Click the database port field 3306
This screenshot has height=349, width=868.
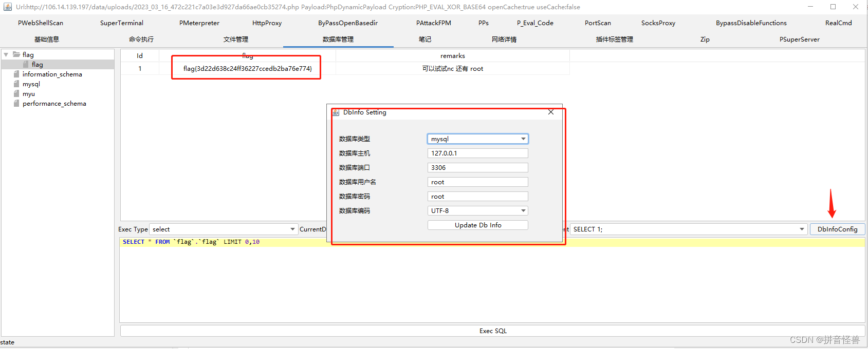pyautogui.click(x=478, y=168)
